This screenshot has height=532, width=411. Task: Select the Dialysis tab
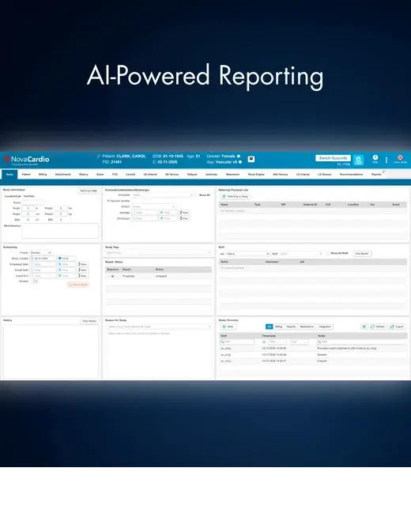point(192,175)
